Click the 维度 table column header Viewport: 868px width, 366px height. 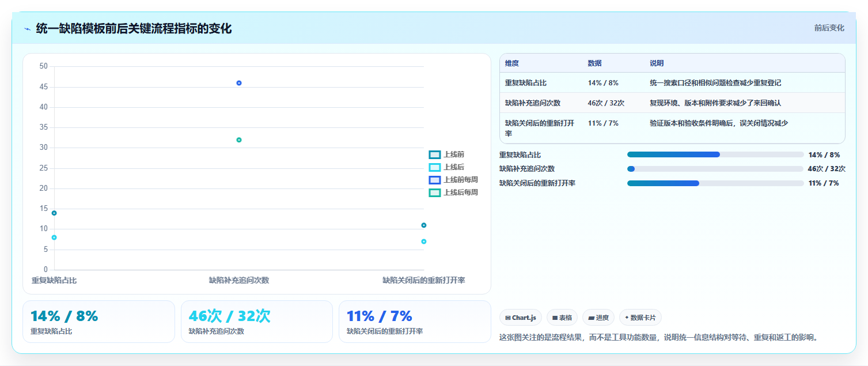pyautogui.click(x=512, y=63)
